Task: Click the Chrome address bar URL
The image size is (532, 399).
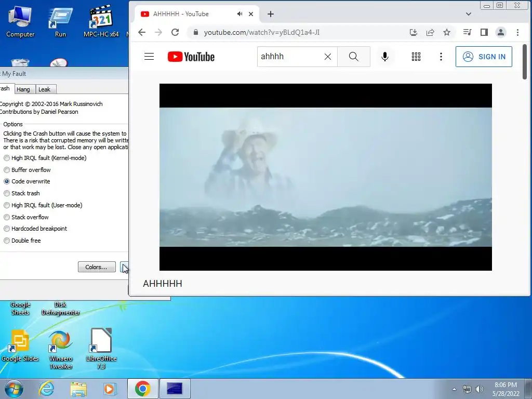Action: tap(262, 33)
